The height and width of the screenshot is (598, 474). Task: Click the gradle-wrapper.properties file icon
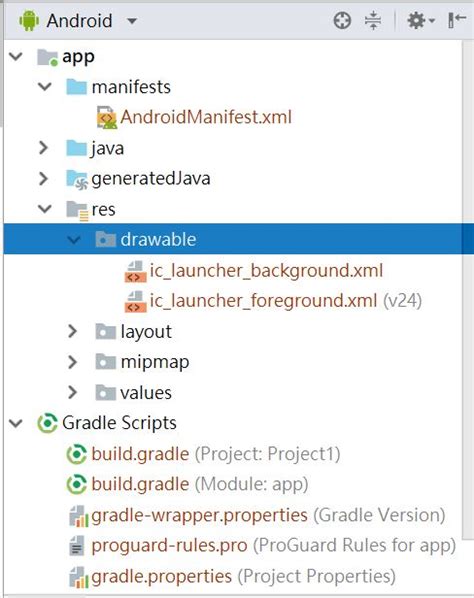pos(78,516)
